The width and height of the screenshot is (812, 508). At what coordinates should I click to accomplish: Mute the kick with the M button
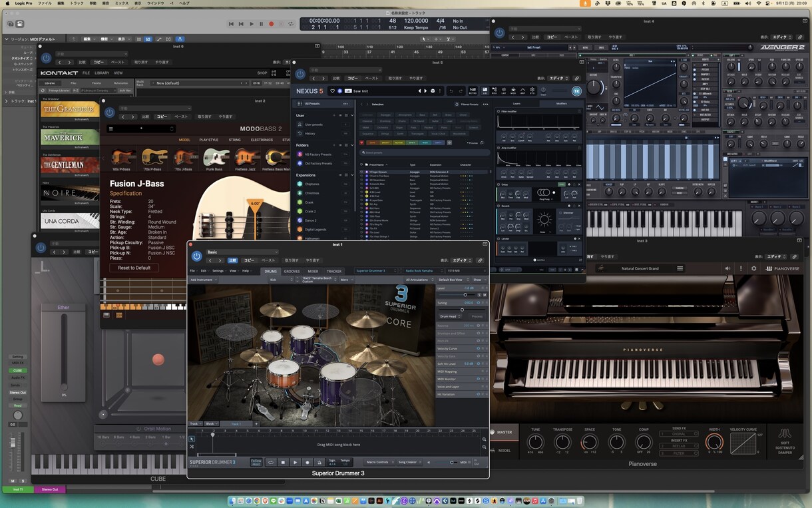485,295
